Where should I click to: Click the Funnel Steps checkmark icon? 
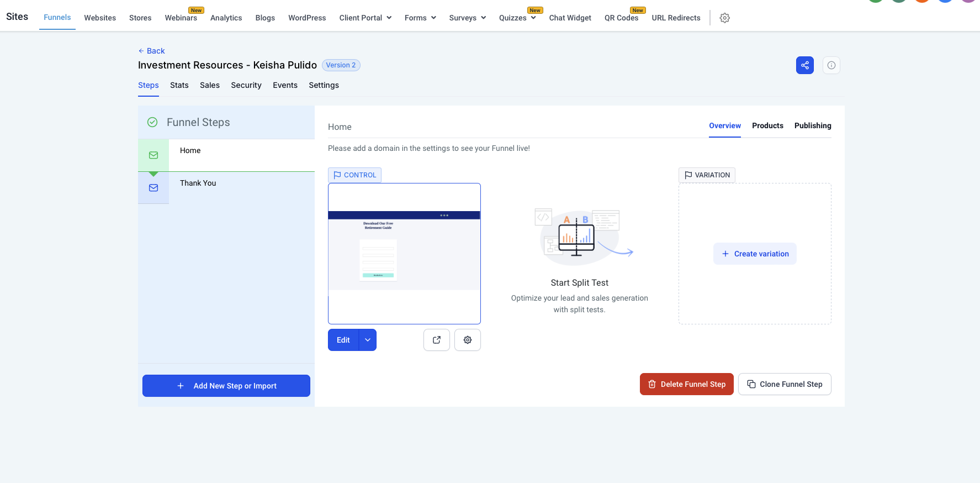point(152,122)
